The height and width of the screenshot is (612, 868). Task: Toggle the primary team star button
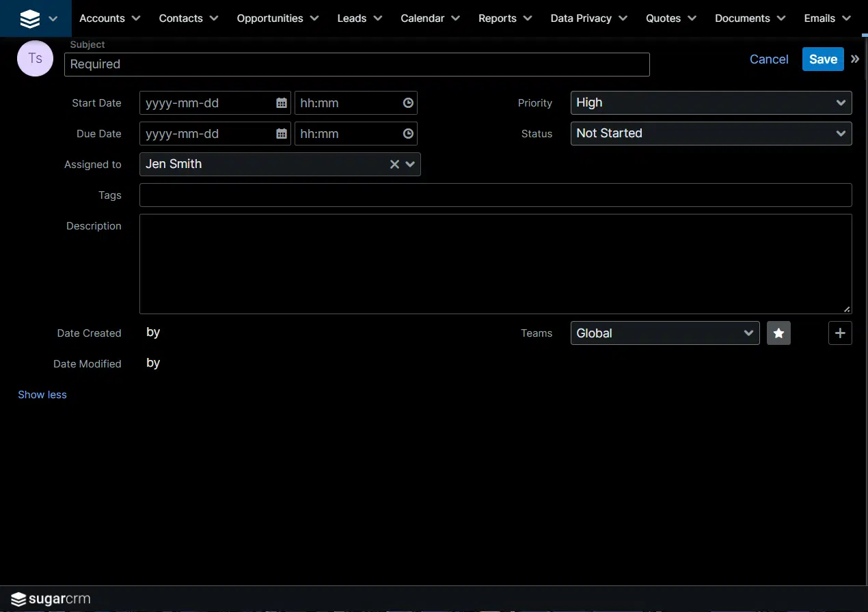pyautogui.click(x=778, y=333)
